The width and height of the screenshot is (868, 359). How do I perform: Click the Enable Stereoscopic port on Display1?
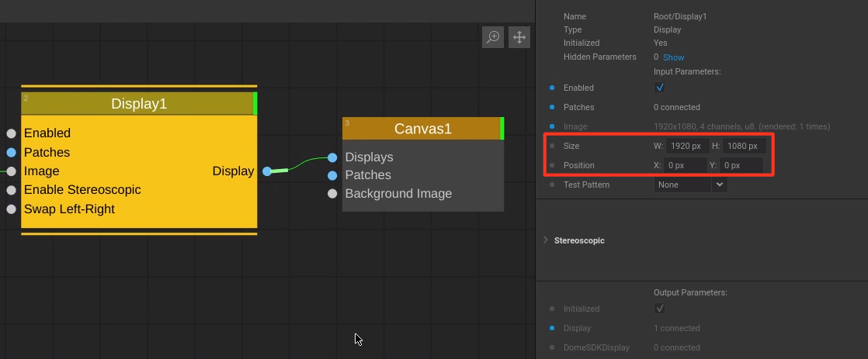12,190
